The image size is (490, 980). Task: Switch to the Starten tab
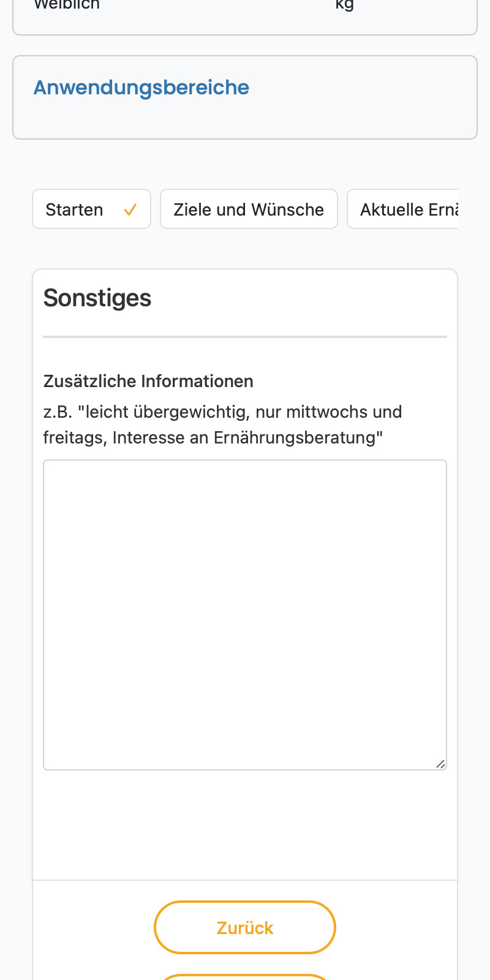(91, 209)
